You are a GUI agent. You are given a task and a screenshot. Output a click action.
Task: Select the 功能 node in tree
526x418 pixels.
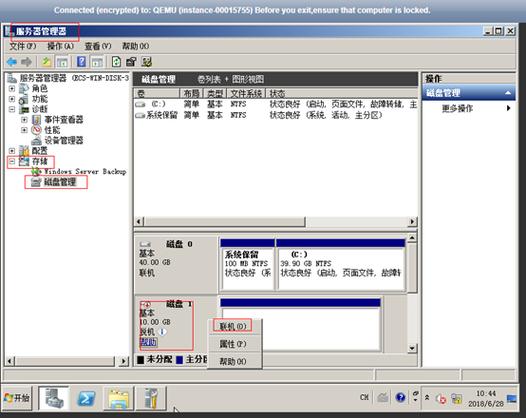coord(40,99)
